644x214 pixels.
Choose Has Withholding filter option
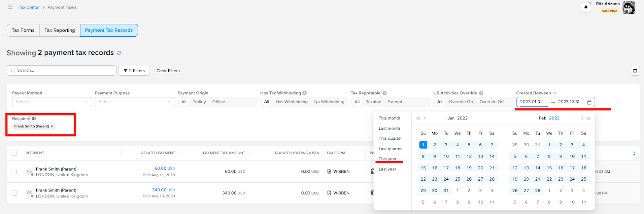point(291,102)
